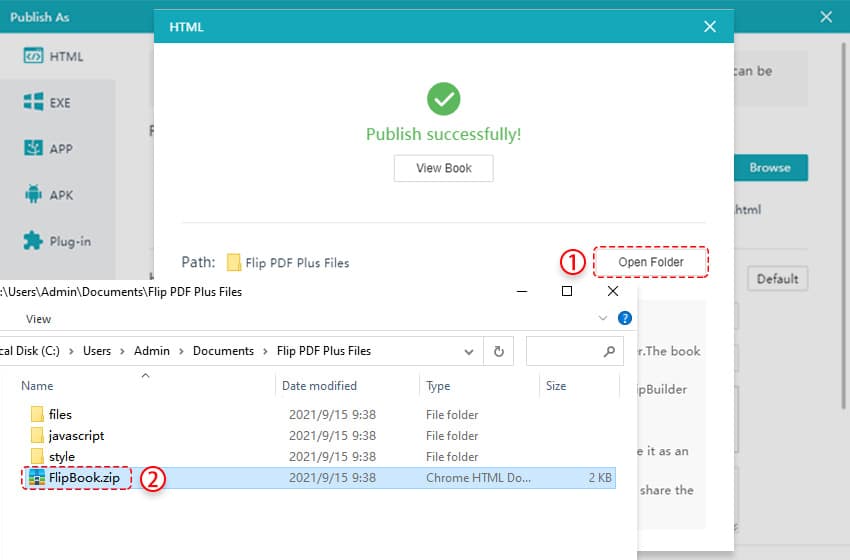Switch to the APK publish tab

[x=57, y=195]
